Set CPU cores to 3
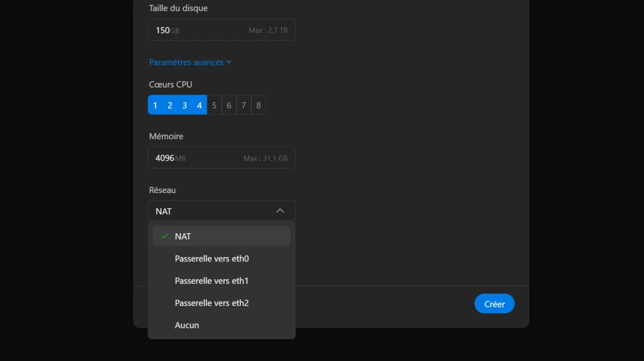 click(x=185, y=105)
